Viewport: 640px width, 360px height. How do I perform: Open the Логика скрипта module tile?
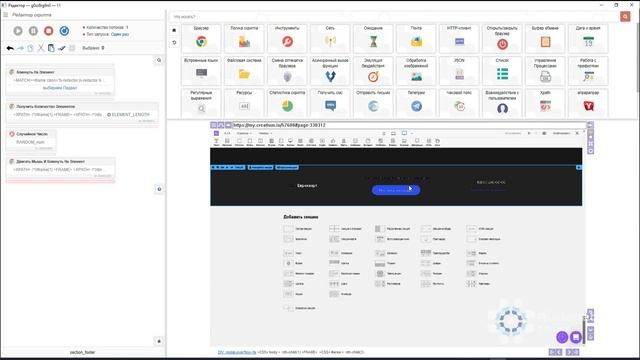tap(244, 39)
